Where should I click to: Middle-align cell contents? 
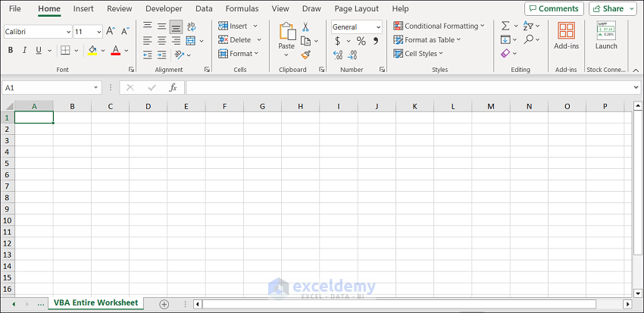(162, 27)
